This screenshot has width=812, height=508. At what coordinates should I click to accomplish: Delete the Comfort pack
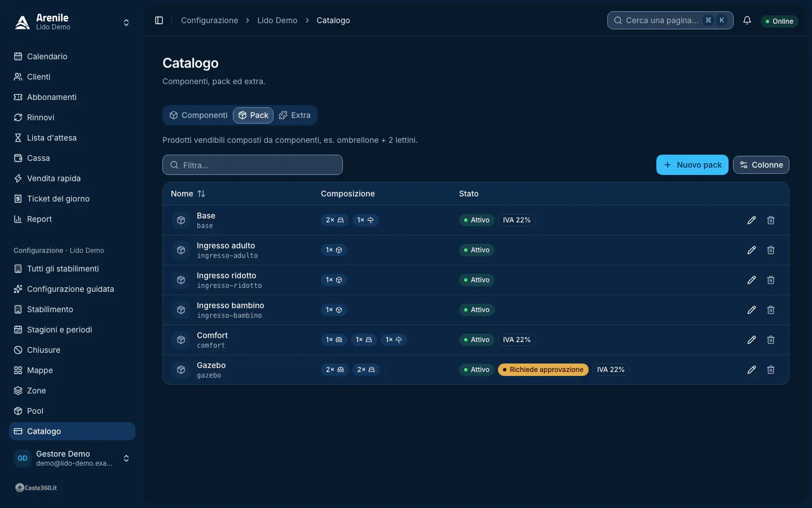[x=771, y=340]
